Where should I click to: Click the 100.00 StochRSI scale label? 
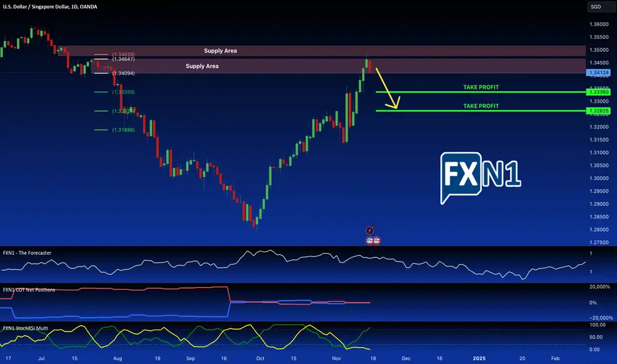597,325
